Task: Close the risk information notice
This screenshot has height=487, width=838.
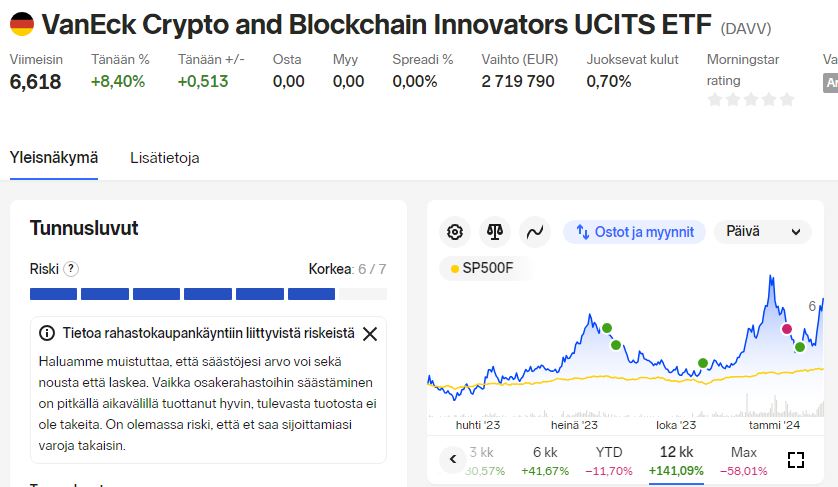Action: pyautogui.click(x=370, y=334)
